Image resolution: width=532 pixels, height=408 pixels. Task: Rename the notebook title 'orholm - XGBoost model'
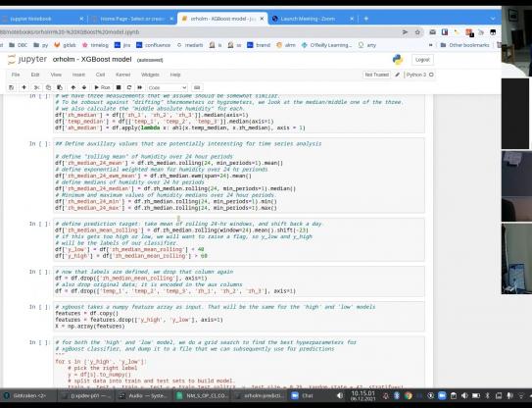click(x=92, y=60)
